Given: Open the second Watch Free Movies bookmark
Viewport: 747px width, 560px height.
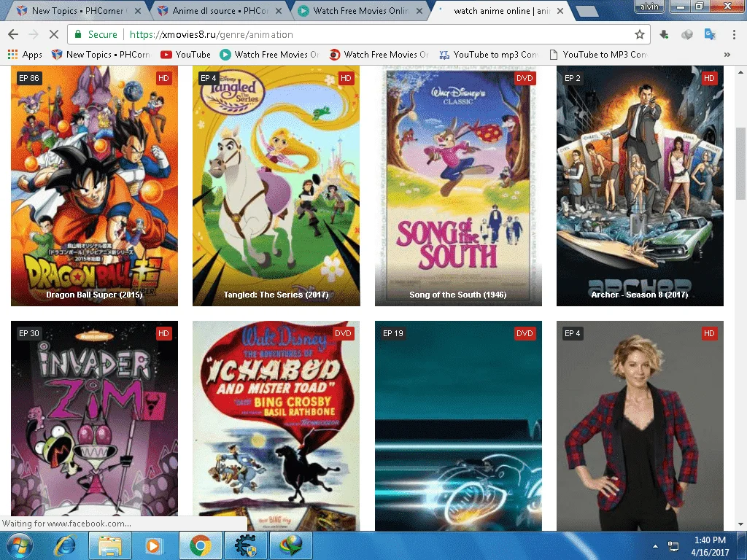Looking at the screenshot, I should (x=379, y=54).
